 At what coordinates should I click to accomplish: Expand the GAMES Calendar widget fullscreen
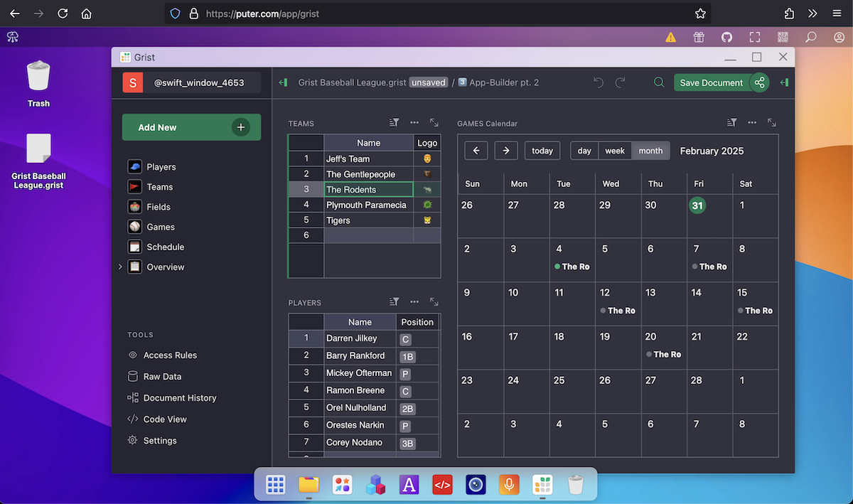[771, 123]
